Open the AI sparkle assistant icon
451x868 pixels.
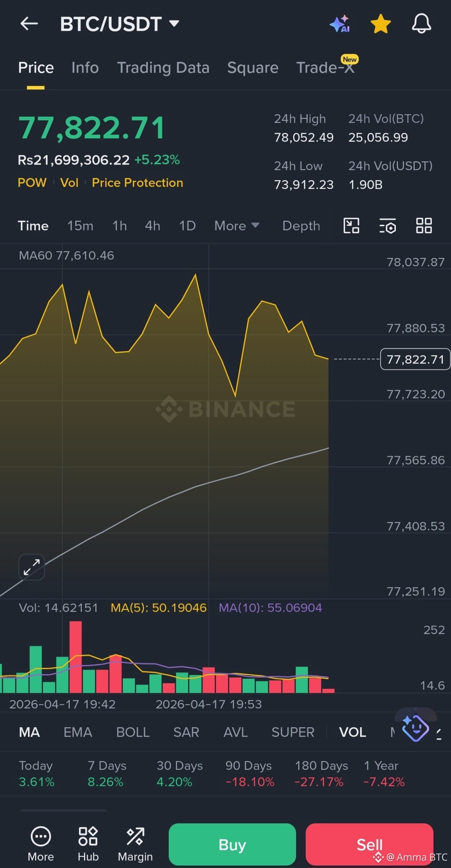tap(340, 24)
